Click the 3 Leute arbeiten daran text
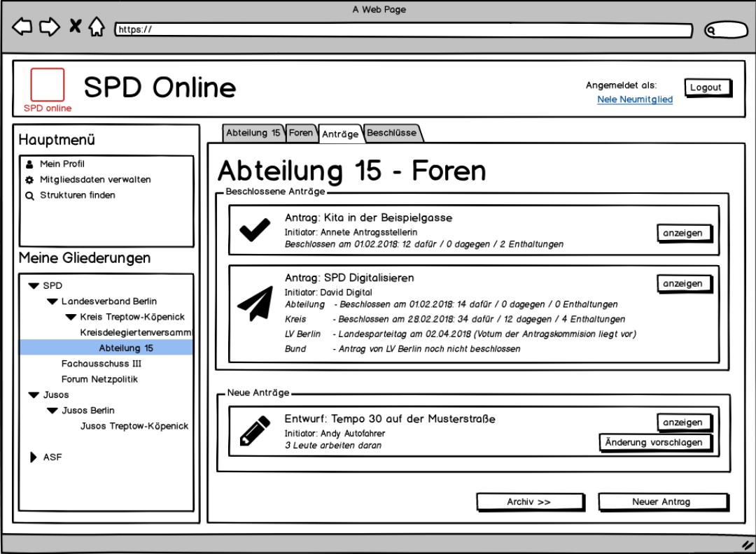The height and width of the screenshot is (554, 756). [x=333, y=446]
